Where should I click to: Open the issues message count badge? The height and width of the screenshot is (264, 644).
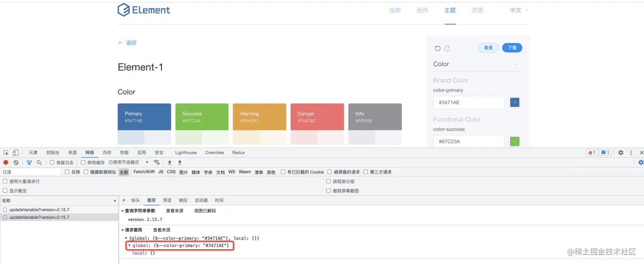[x=605, y=153]
